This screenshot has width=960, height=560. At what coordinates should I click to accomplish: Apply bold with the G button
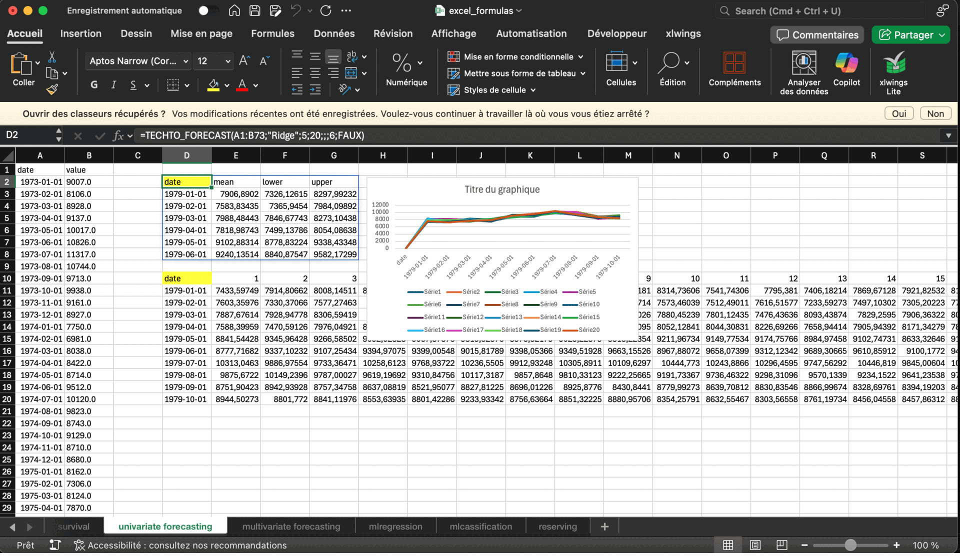pyautogui.click(x=94, y=85)
